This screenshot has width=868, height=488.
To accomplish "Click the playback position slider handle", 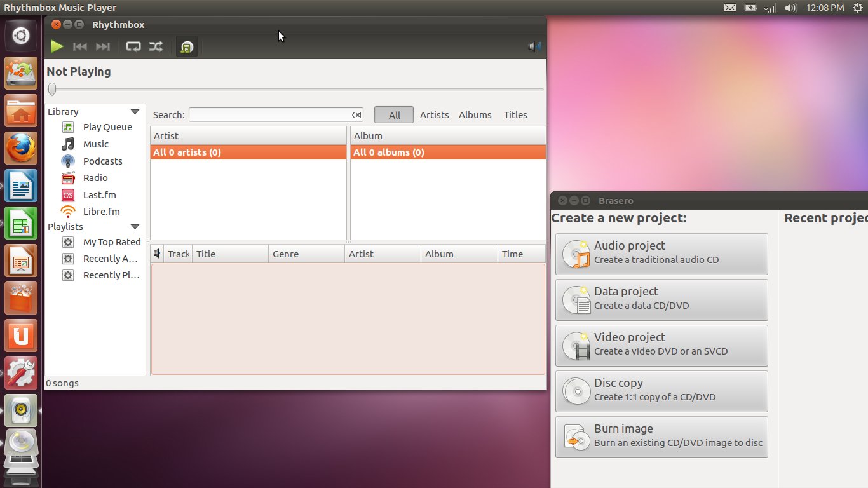I will click(x=52, y=89).
